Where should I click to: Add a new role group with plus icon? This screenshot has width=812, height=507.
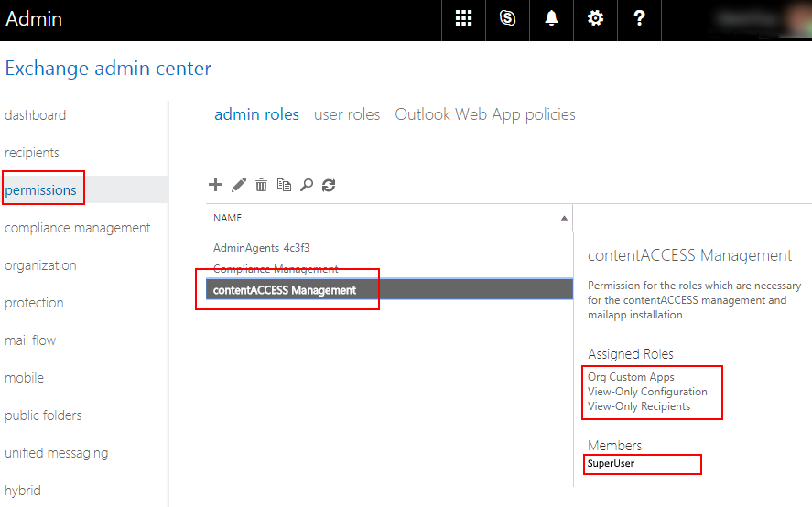(215, 184)
